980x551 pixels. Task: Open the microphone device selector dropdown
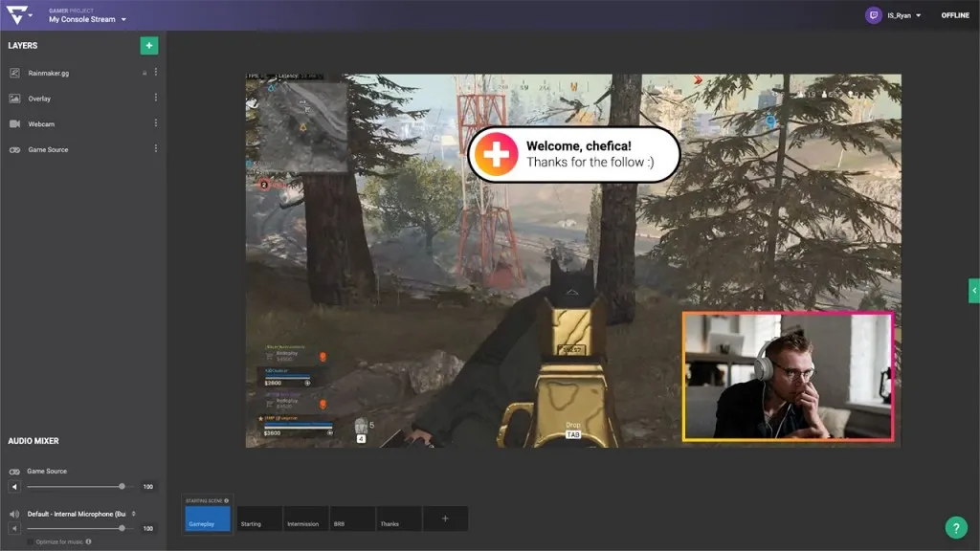point(133,514)
